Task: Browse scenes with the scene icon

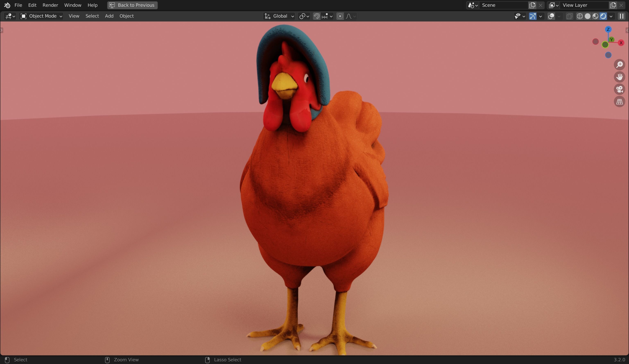Action: (473, 5)
